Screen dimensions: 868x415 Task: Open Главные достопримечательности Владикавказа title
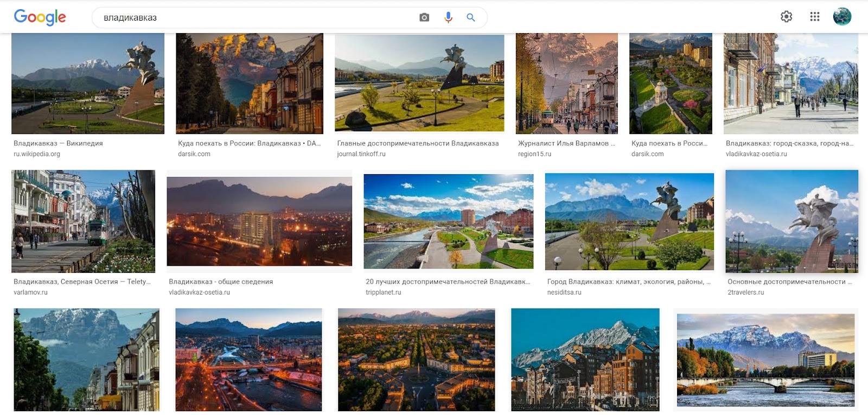pyautogui.click(x=418, y=143)
